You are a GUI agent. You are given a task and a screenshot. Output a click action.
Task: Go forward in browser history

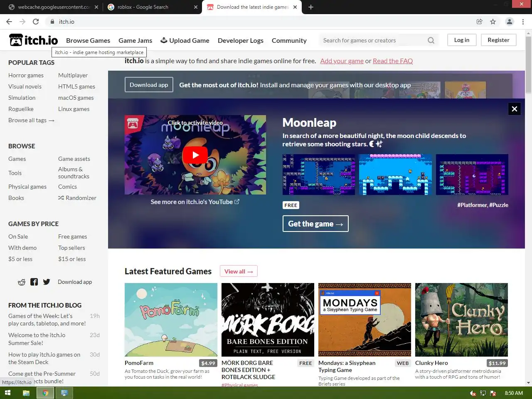pos(22,22)
